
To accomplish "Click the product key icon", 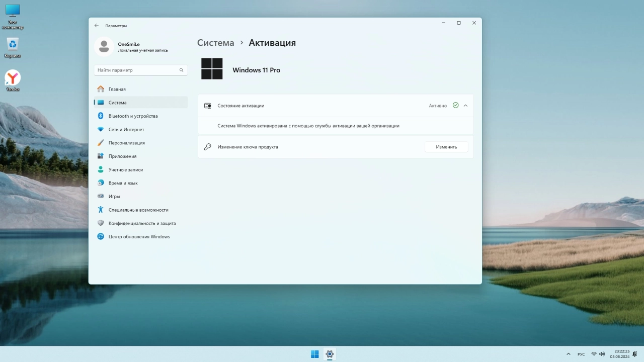I will (x=207, y=147).
